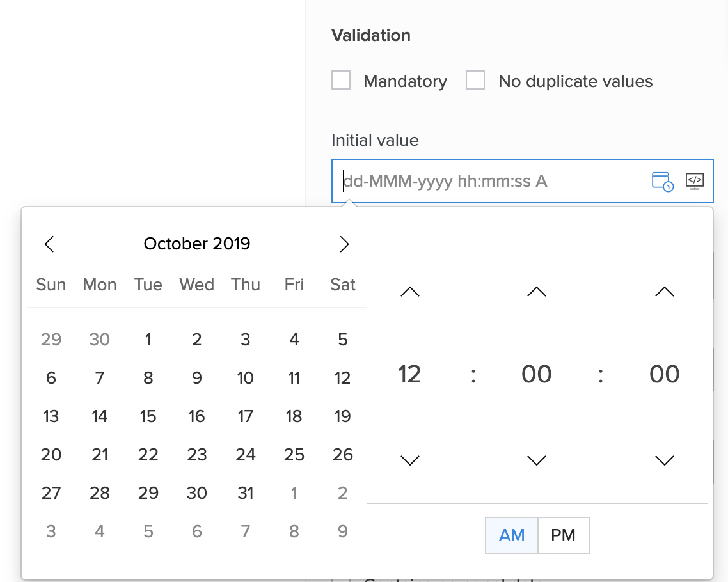This screenshot has width=728, height=582.
Task: Increment the minutes value
Action: pos(536,292)
